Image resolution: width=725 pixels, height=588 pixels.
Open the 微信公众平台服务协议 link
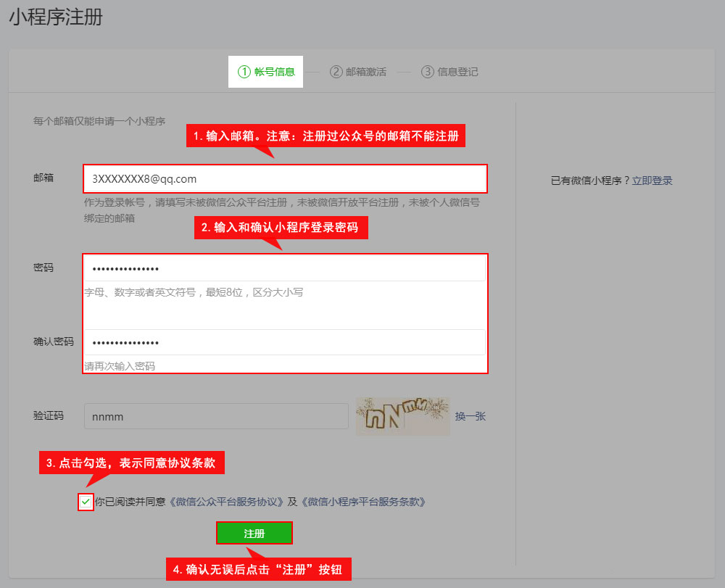[228, 502]
